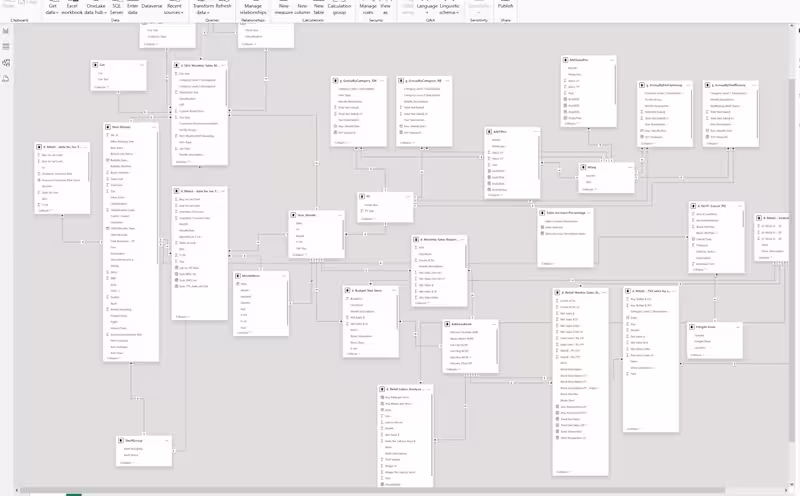Open more options on MonthNum table card
This screenshot has height=496, width=800.
pyautogui.click(x=284, y=276)
